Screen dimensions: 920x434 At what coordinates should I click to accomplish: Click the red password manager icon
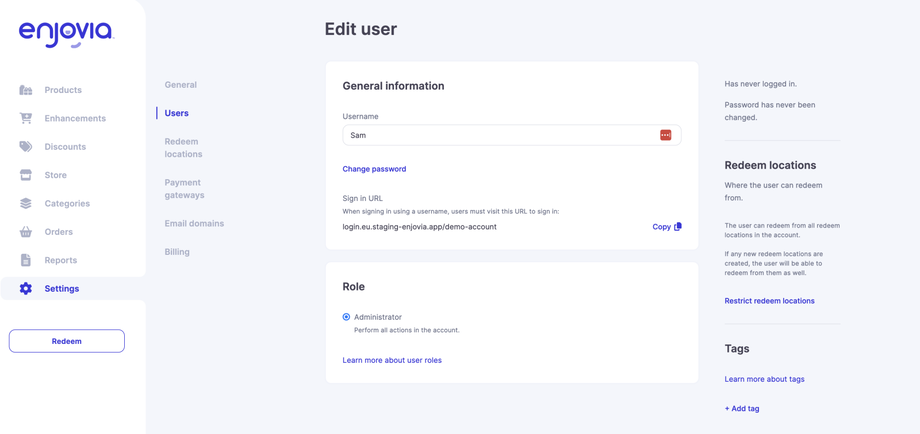pyautogui.click(x=665, y=135)
